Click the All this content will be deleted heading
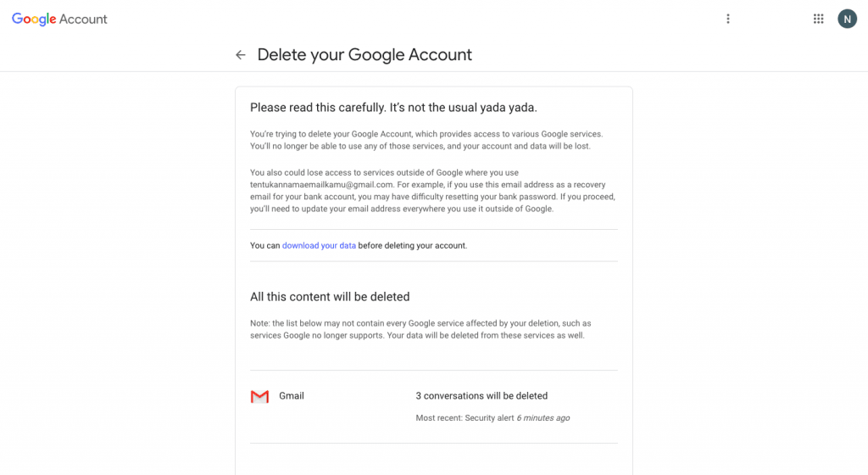 tap(330, 297)
